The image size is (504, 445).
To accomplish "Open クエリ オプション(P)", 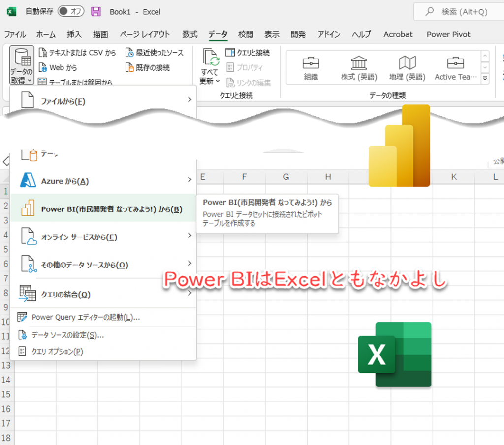I will 103,351.
